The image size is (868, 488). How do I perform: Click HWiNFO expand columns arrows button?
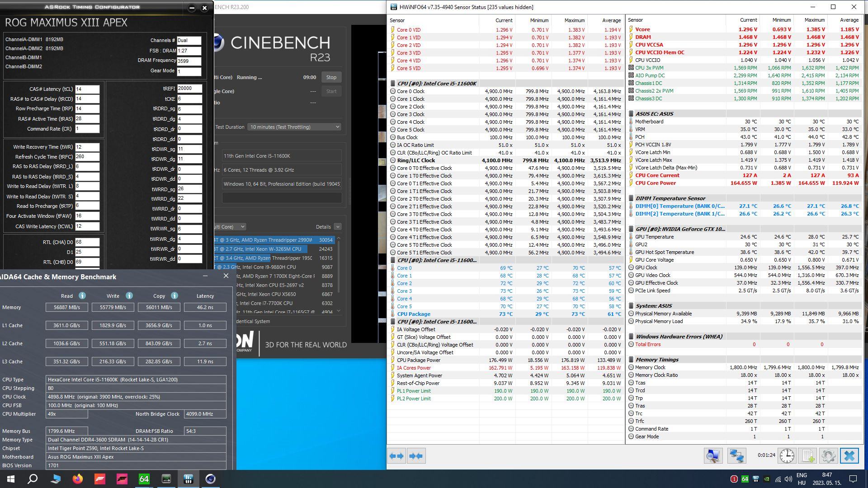[x=396, y=456]
